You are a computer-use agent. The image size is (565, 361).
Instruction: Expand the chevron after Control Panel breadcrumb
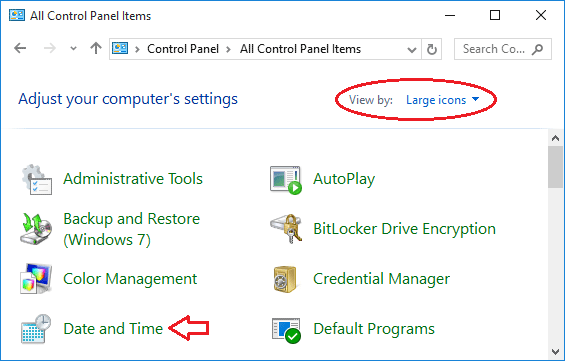[228, 49]
